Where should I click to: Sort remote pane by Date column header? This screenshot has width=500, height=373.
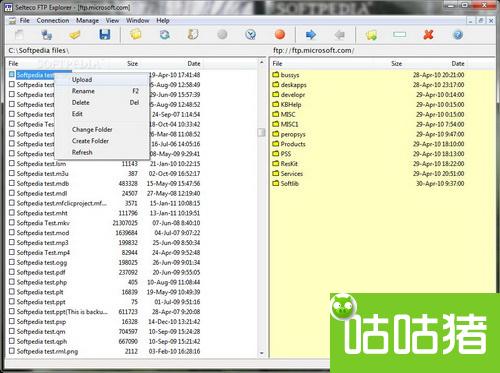(x=458, y=63)
